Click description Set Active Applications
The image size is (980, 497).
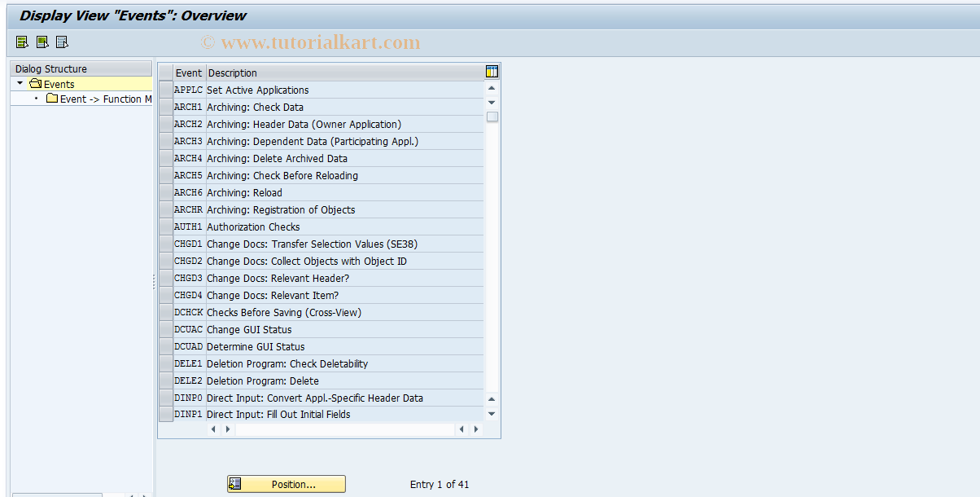click(x=258, y=90)
